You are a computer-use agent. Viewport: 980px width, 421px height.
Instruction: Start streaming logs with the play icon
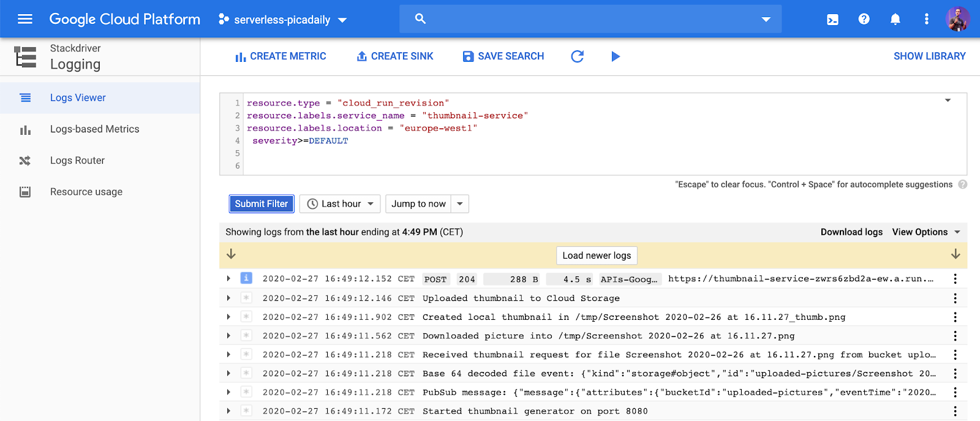coord(616,56)
